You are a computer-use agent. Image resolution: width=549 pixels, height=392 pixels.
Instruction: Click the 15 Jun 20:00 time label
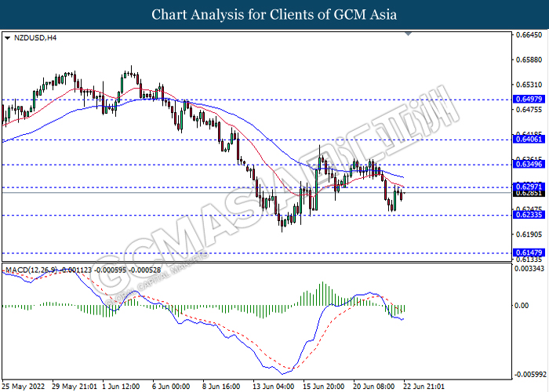pos(323,387)
